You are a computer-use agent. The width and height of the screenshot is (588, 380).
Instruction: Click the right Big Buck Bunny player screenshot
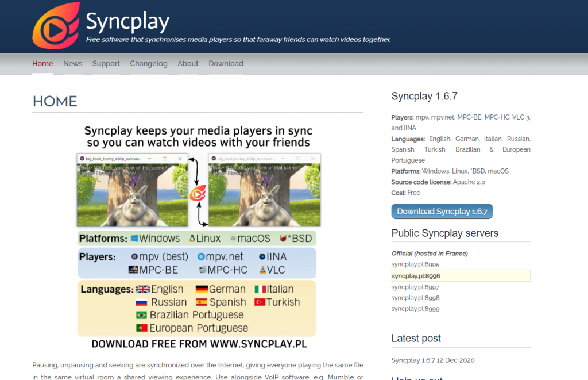[264, 190]
